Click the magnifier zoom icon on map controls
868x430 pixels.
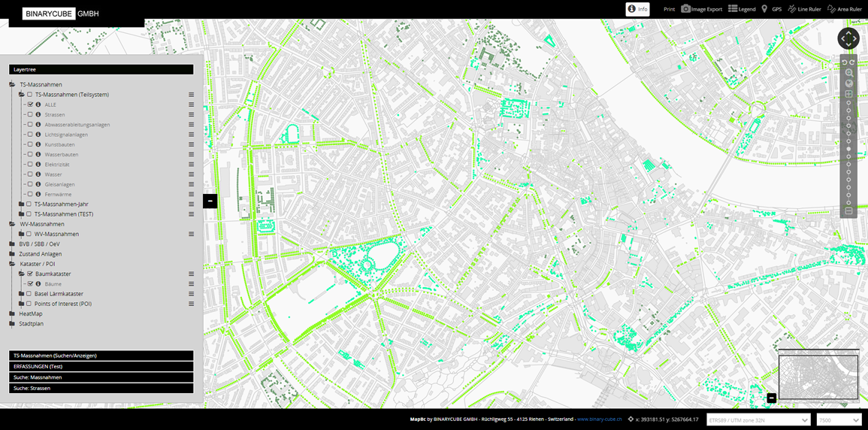848,73
